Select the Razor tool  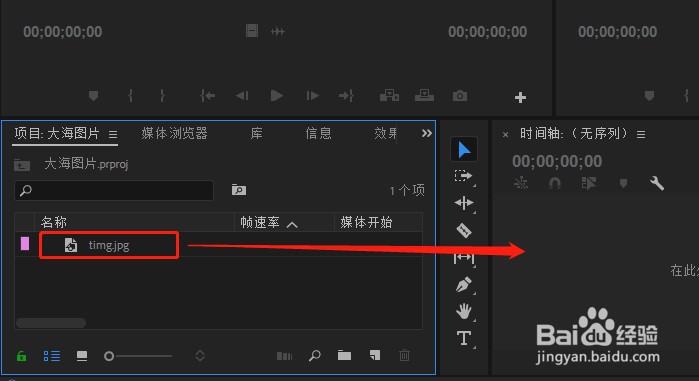pyautogui.click(x=464, y=230)
